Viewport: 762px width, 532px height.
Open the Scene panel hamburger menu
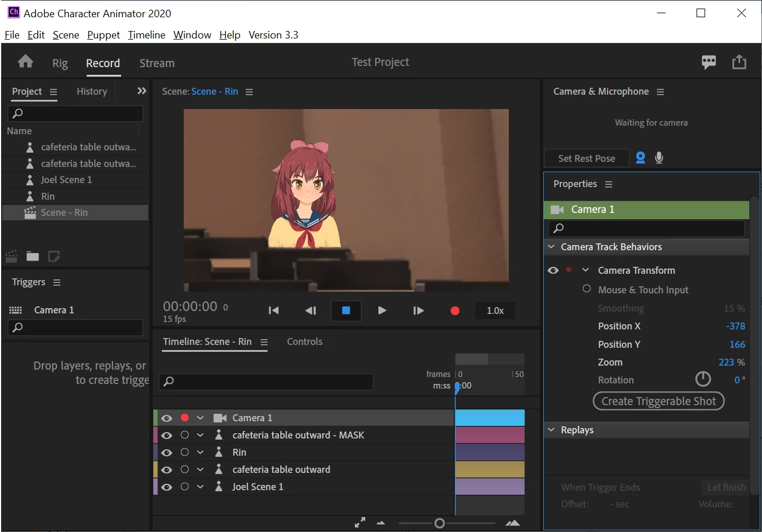249,92
